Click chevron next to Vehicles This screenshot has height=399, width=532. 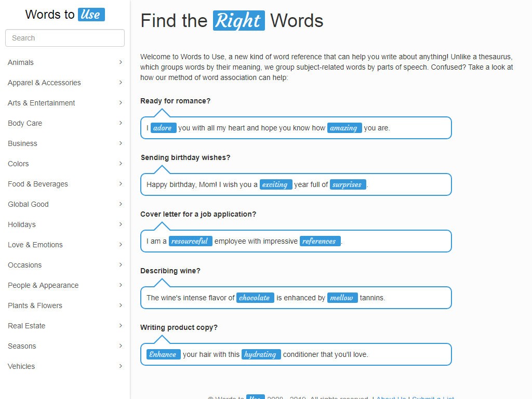[121, 366]
